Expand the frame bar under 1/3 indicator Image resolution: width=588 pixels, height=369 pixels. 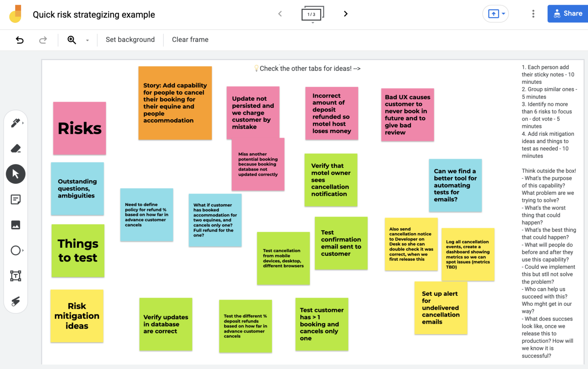click(x=313, y=23)
